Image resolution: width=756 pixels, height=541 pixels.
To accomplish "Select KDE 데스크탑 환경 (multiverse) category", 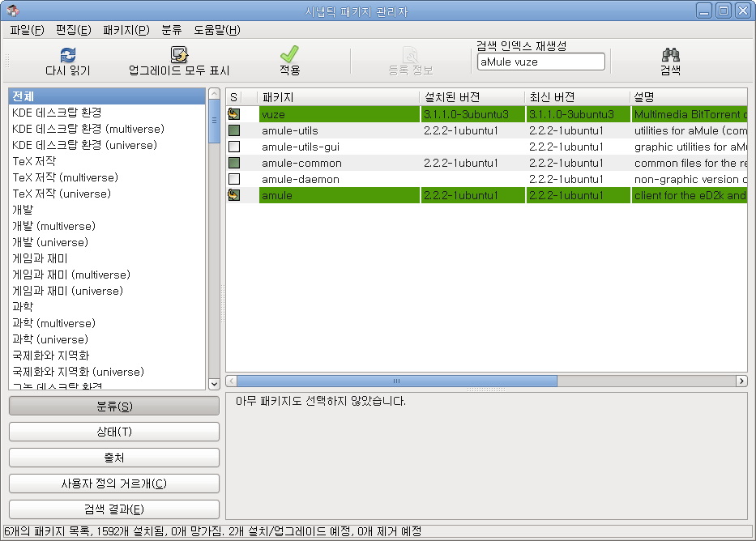I will pyautogui.click(x=107, y=129).
